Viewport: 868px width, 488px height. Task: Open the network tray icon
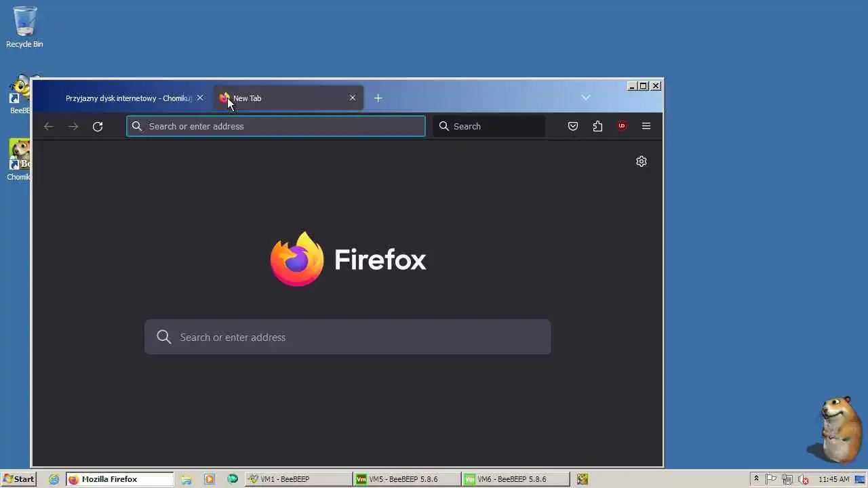(787, 479)
